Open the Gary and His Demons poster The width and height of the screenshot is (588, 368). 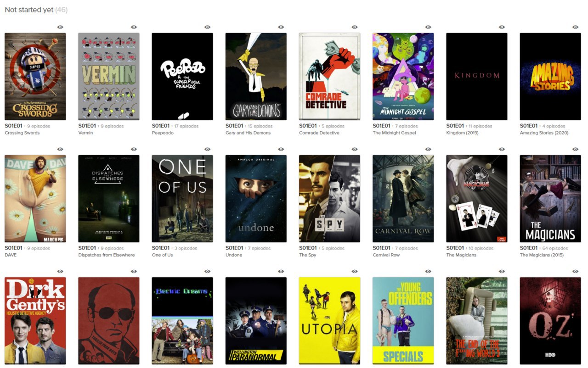point(256,77)
